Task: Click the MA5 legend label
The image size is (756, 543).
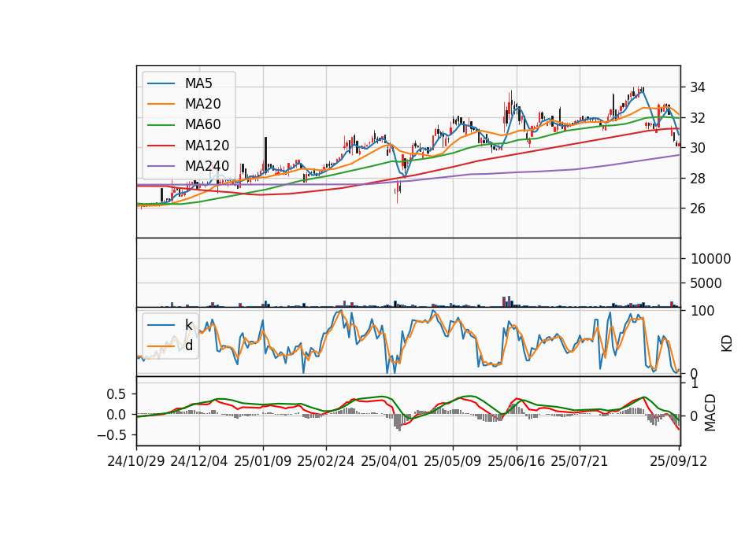Action: 198,83
